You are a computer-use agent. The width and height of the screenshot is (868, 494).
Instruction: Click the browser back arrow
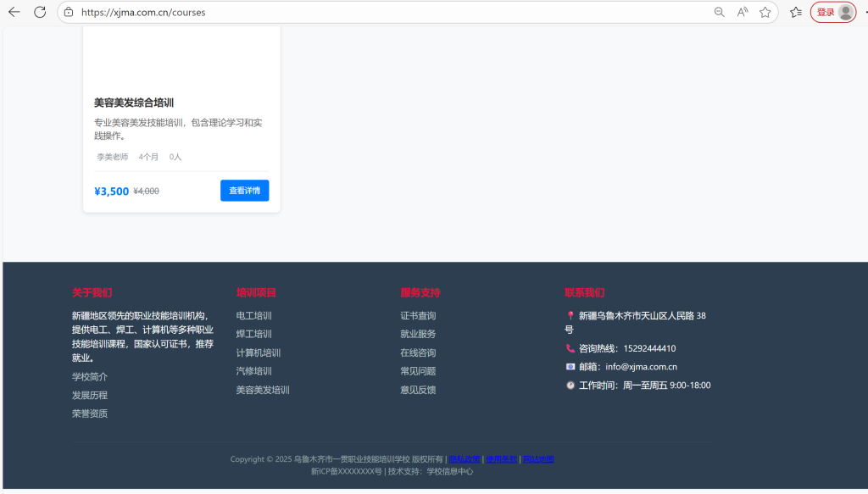(x=14, y=12)
